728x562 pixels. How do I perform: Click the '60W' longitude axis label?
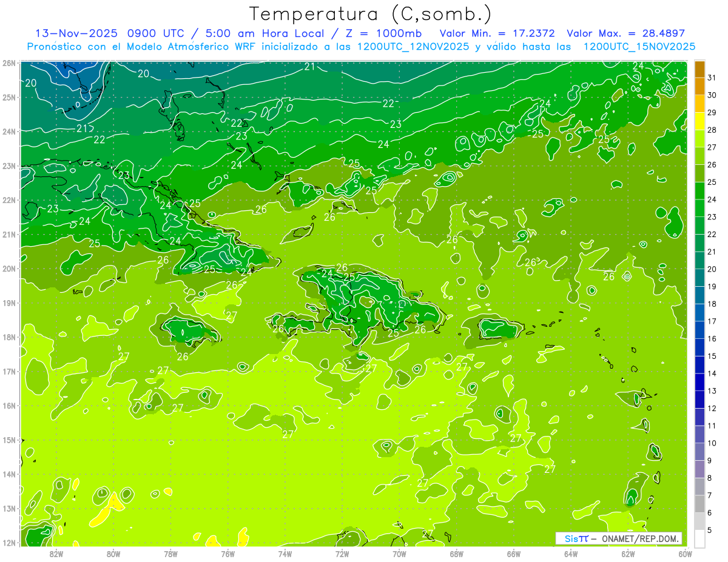(686, 554)
